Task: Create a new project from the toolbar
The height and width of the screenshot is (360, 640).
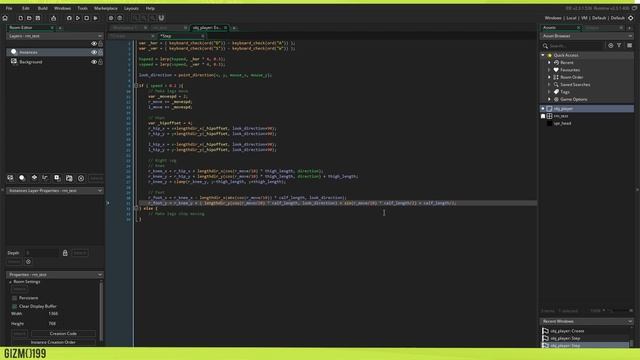Action: (20, 18)
